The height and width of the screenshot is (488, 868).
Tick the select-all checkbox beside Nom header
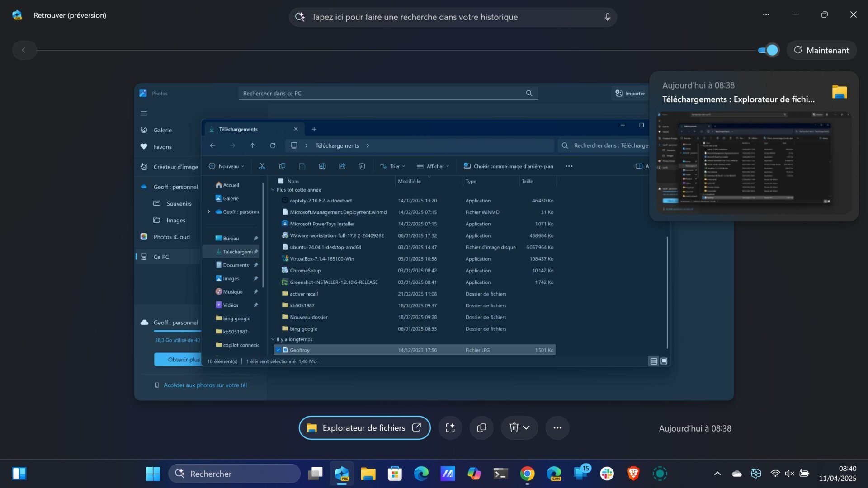(x=281, y=181)
